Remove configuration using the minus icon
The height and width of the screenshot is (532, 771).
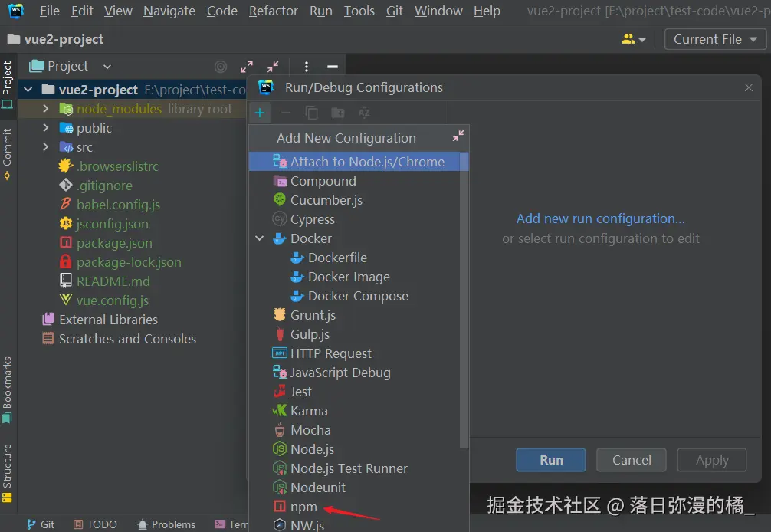[284, 113]
